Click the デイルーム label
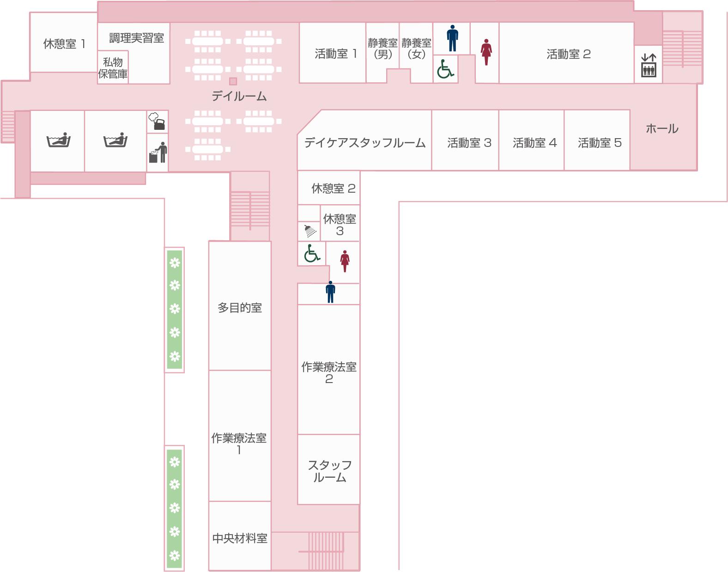Viewport: 728px width, 572px height. click(239, 96)
